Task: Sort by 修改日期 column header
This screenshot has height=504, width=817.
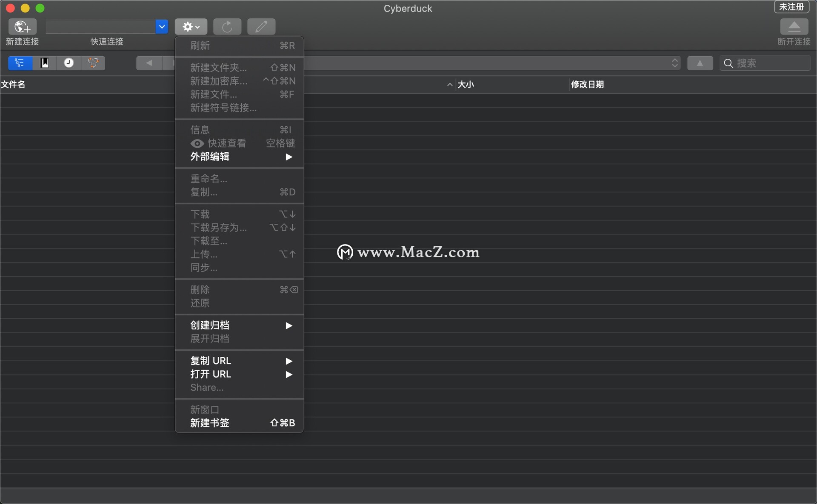Action: [587, 84]
